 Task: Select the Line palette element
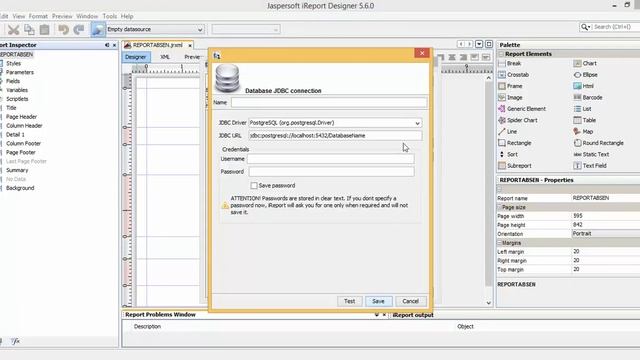point(508,132)
